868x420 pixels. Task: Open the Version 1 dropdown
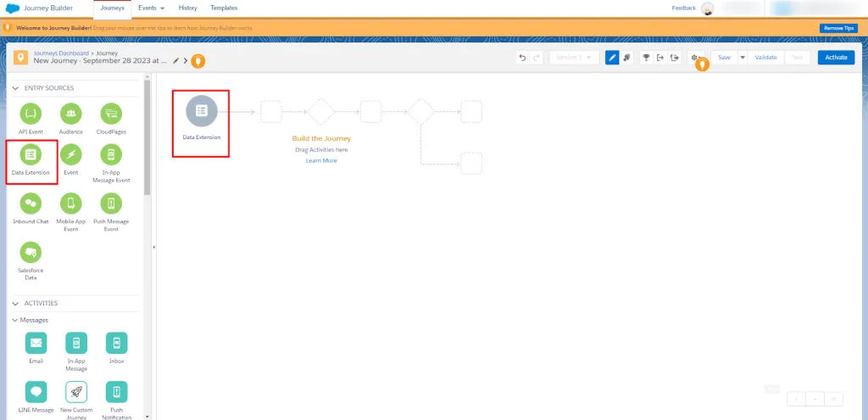pos(575,58)
